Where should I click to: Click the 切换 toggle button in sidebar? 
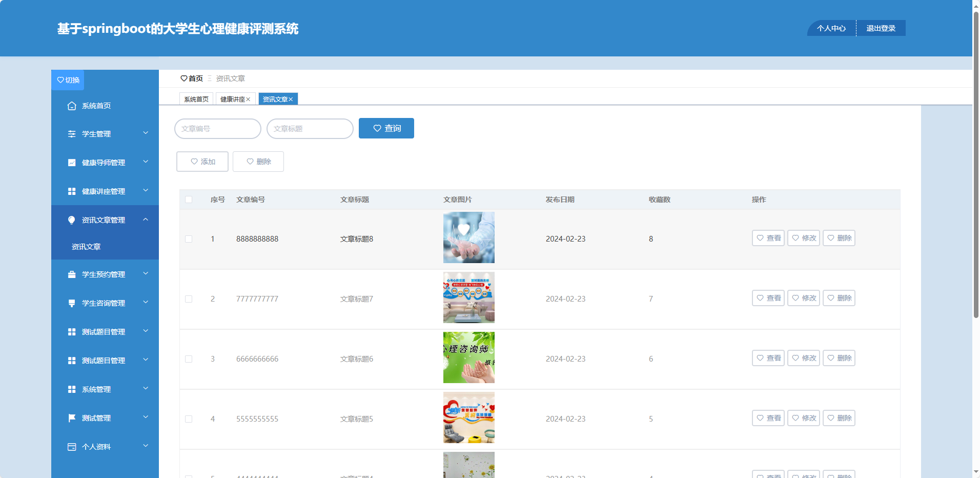68,80
